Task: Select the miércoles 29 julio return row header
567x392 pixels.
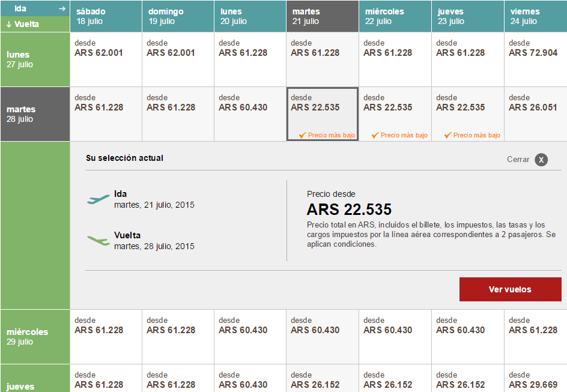Action: (x=35, y=337)
